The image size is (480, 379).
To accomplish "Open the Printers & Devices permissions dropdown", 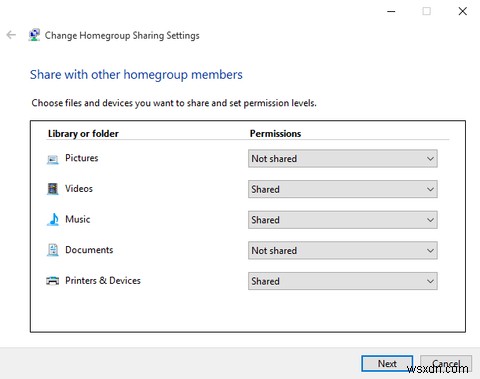I will click(343, 281).
